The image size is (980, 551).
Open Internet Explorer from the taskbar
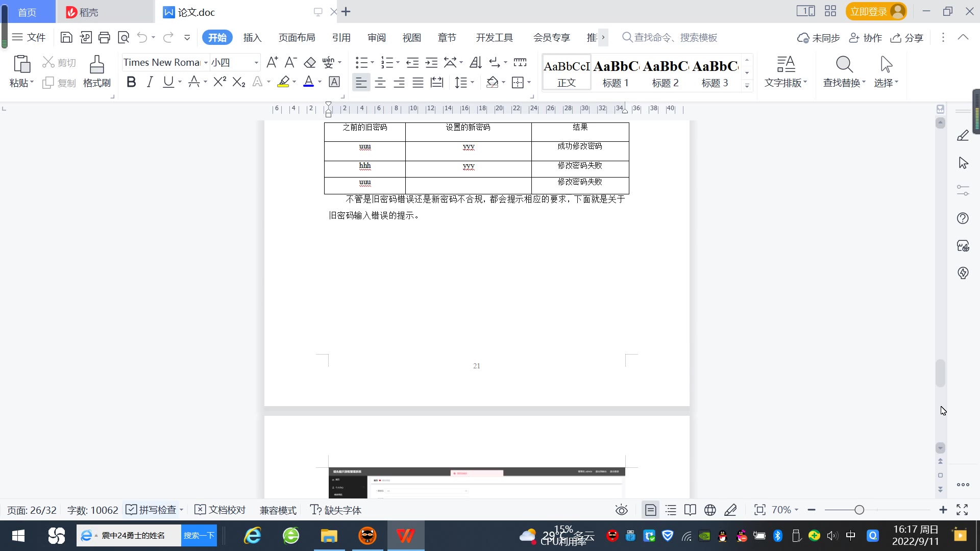pyautogui.click(x=253, y=536)
